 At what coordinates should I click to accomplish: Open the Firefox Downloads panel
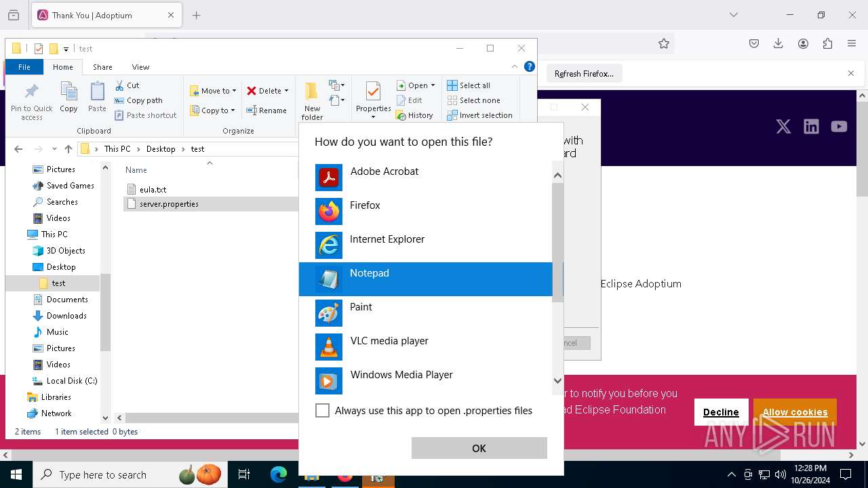pyautogui.click(x=778, y=43)
